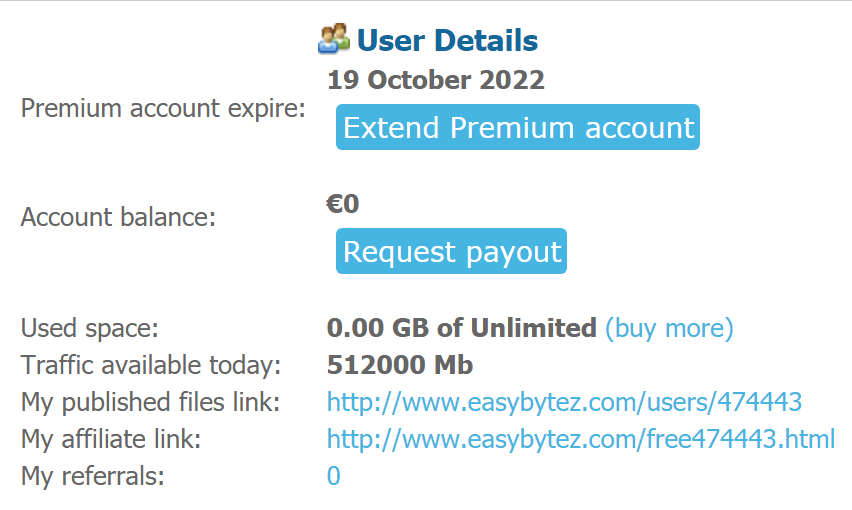852x510 pixels.
Task: Click the word Unlimited in used space
Action: point(534,328)
